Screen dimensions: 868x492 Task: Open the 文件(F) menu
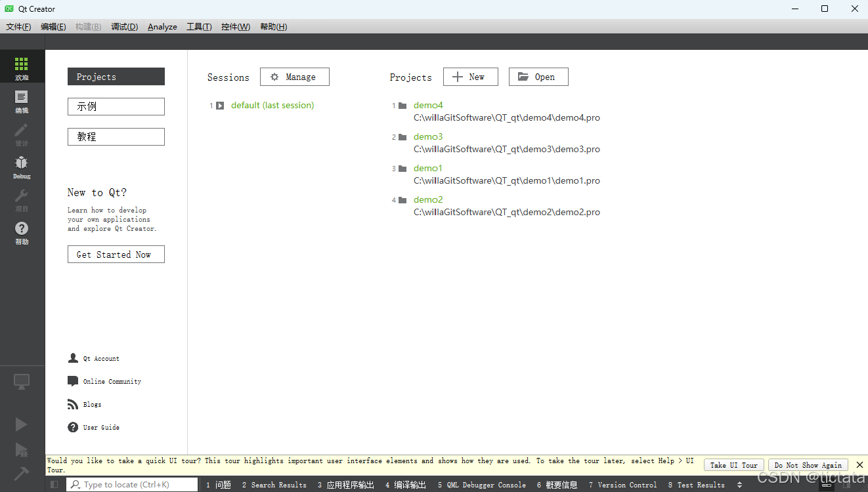click(x=18, y=27)
